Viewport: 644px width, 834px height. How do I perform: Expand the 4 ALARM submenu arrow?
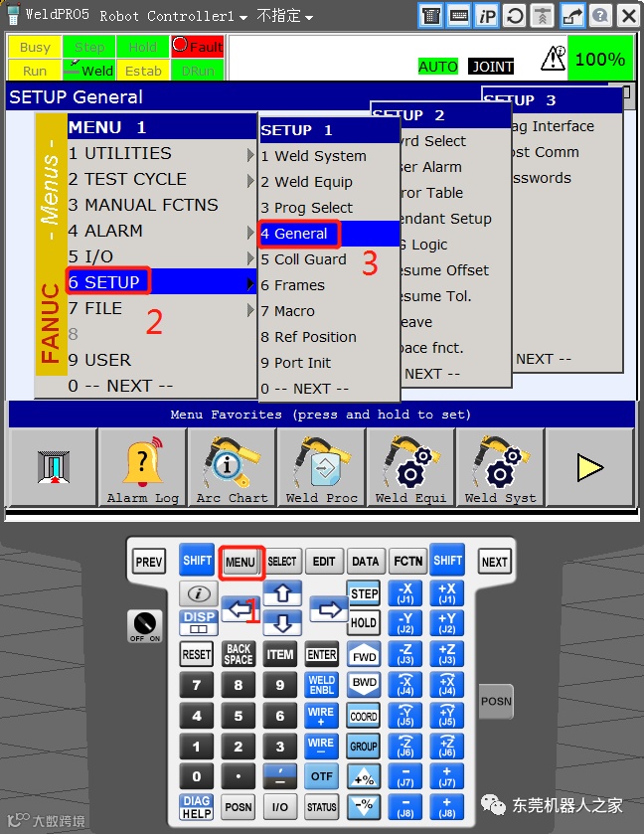coord(250,232)
